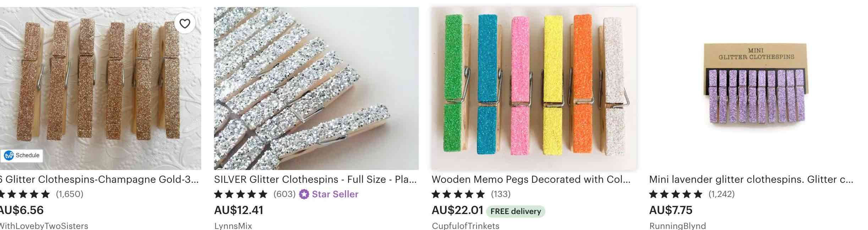This screenshot has height=230, width=868.
Task: Visit the CupfulofTrinkets shop name
Action: click(466, 226)
